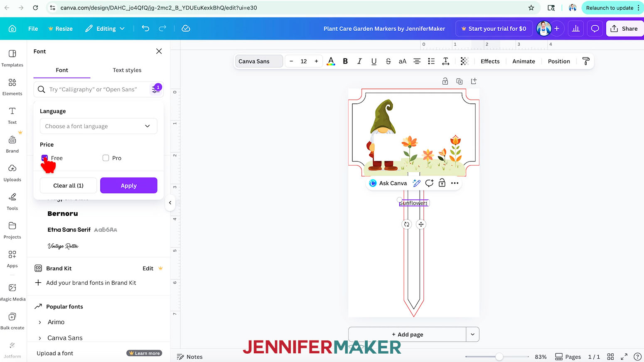Open the font filters button
Viewport: 644px width, 362px height.
click(156, 89)
